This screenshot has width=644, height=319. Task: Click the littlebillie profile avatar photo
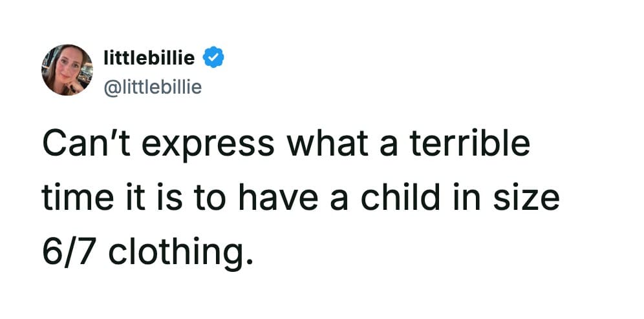(x=67, y=70)
